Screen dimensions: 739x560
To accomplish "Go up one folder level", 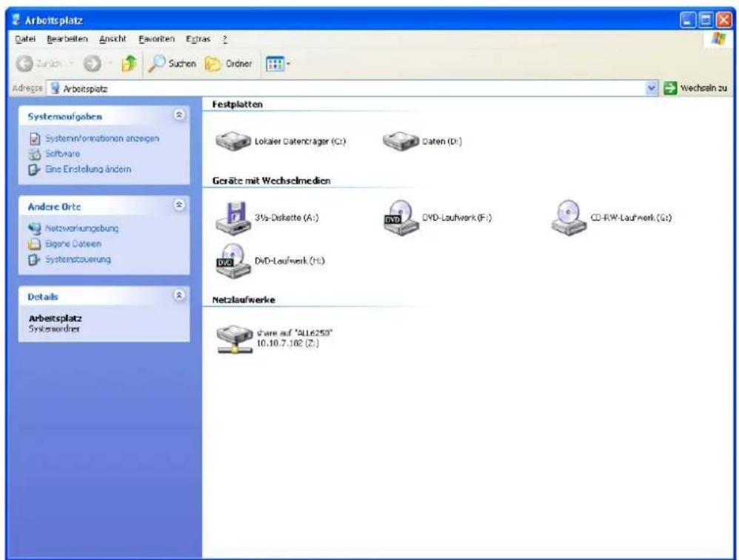I will [x=129, y=63].
